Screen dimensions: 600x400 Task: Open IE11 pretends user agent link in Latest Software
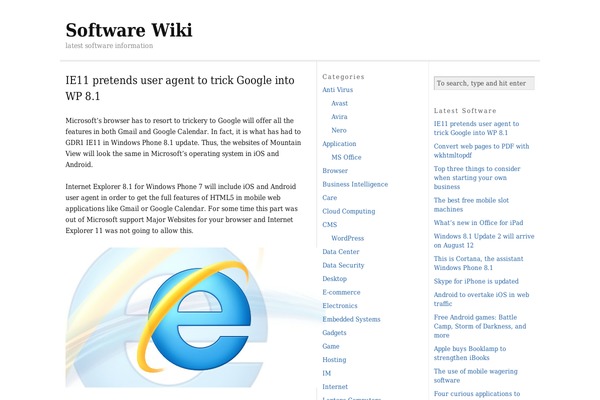476,128
